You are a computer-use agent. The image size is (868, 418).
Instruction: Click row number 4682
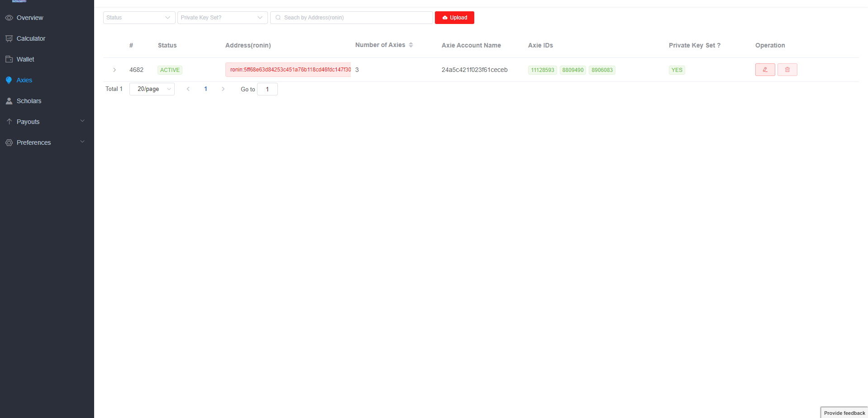(136, 70)
